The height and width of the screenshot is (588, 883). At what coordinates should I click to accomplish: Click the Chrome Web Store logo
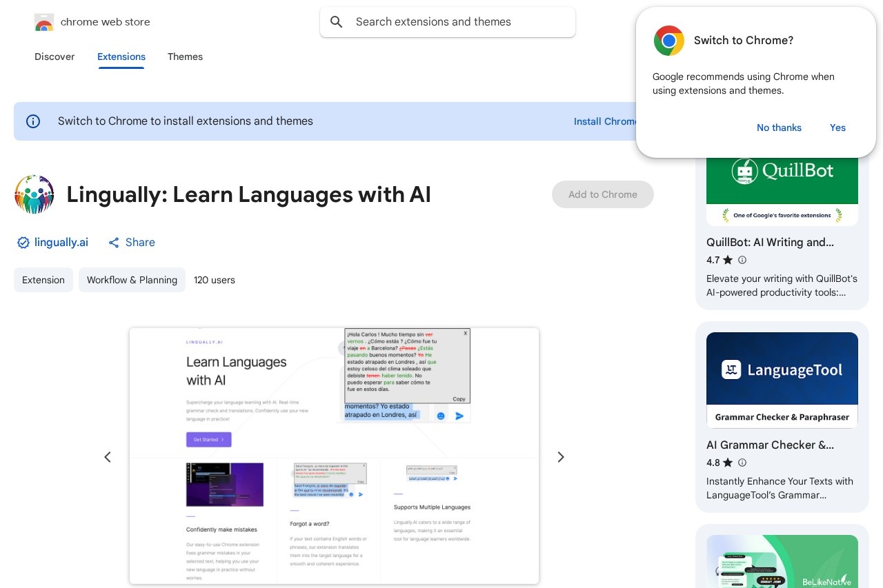point(44,22)
